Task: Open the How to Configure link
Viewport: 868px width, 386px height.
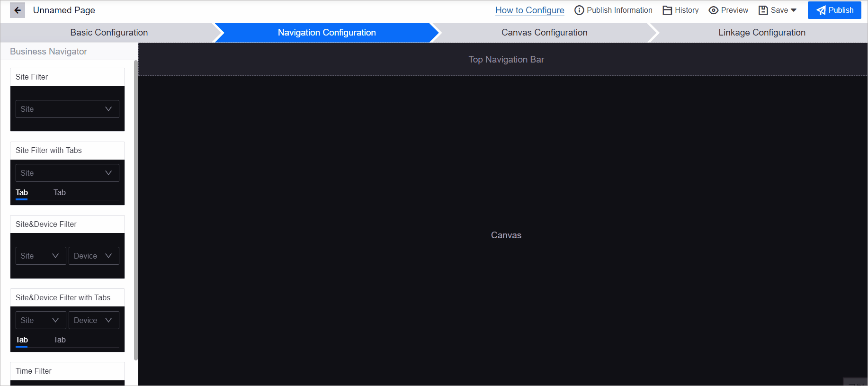Action: [529, 10]
